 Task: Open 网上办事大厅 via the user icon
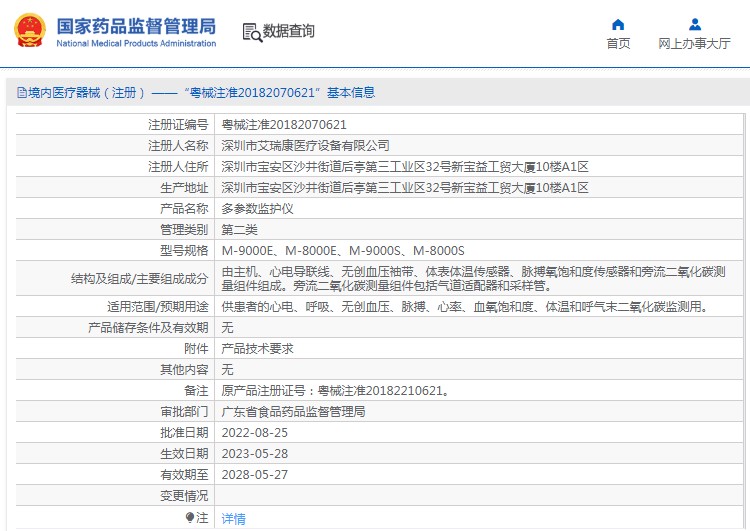[x=695, y=24]
